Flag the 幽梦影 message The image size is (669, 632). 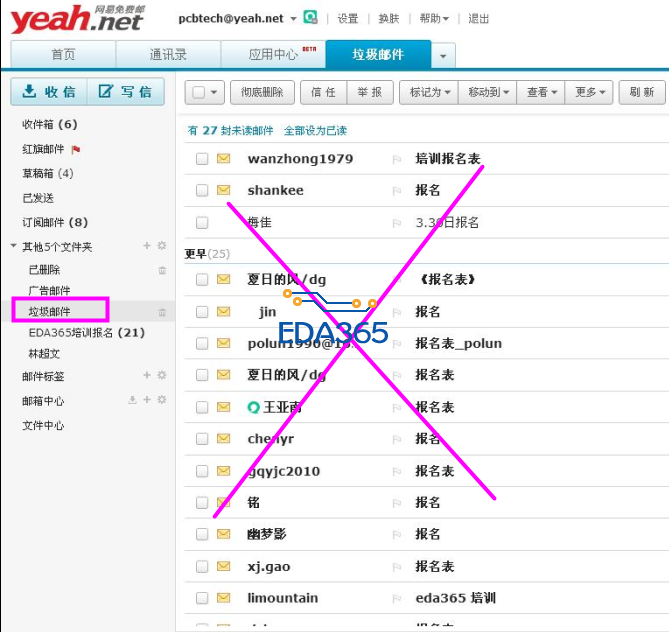click(397, 535)
